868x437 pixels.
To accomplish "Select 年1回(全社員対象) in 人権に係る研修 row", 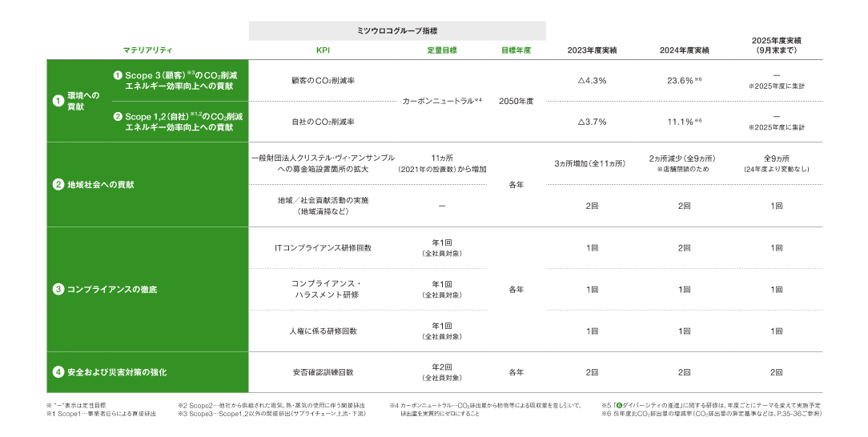I will coord(442,331).
